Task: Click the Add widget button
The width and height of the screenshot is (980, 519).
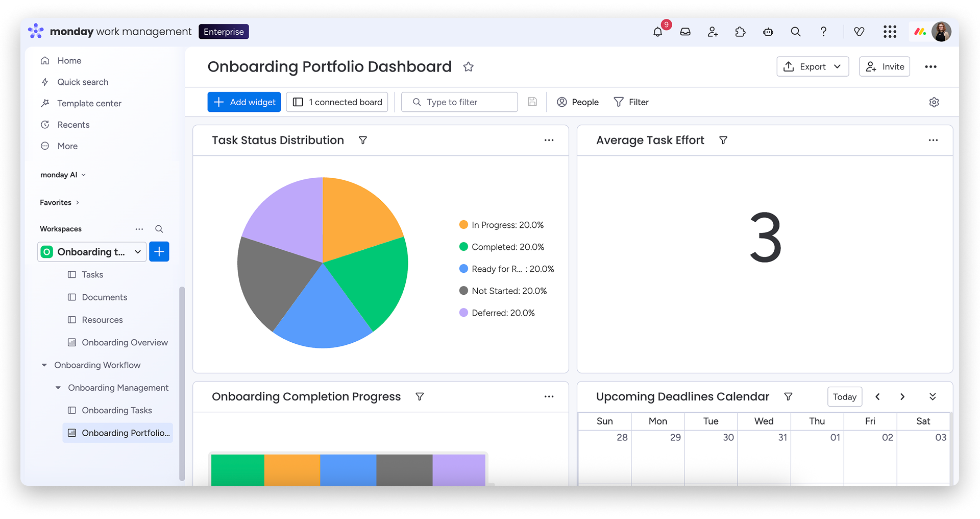Action: point(244,102)
